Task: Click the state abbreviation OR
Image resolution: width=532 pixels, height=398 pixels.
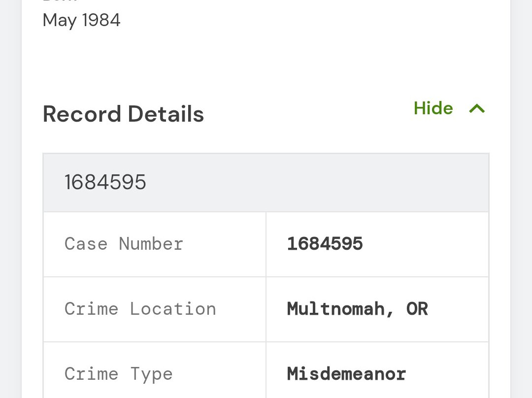Action: coord(417,309)
